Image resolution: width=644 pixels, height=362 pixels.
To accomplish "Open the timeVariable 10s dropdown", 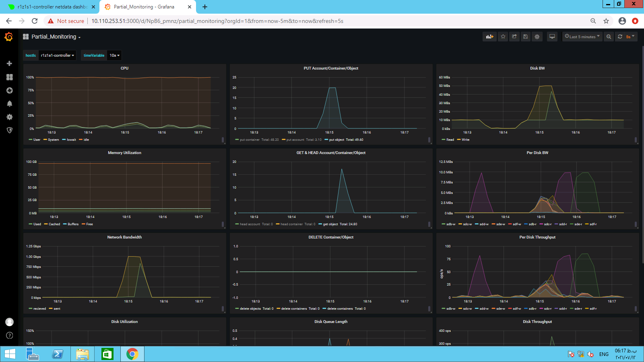I will (115, 56).
